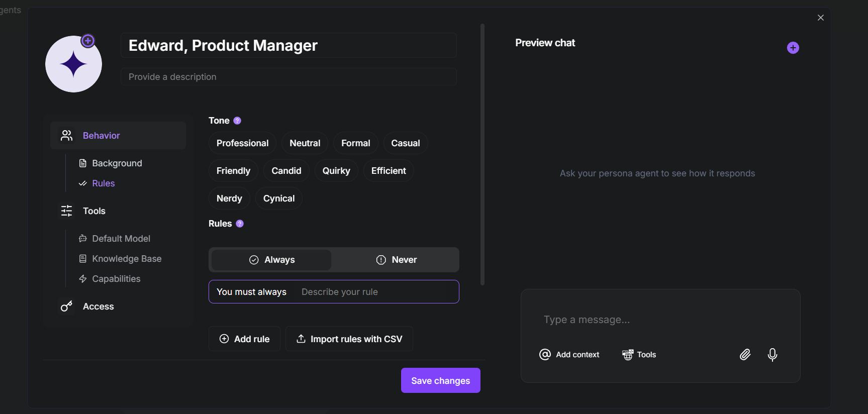Image resolution: width=868 pixels, height=414 pixels.
Task: Open Tools in the chat input area
Action: pos(639,355)
